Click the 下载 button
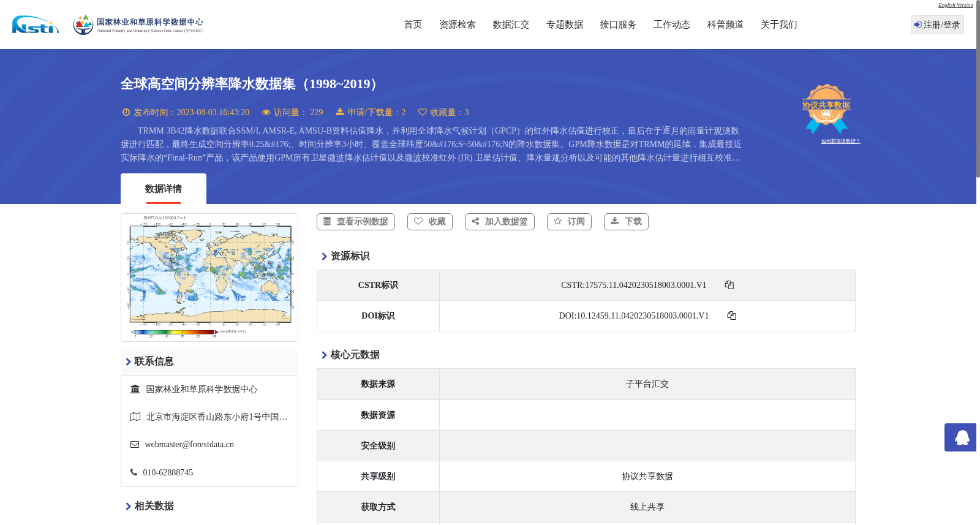The height and width of the screenshot is (525, 980). (x=626, y=222)
